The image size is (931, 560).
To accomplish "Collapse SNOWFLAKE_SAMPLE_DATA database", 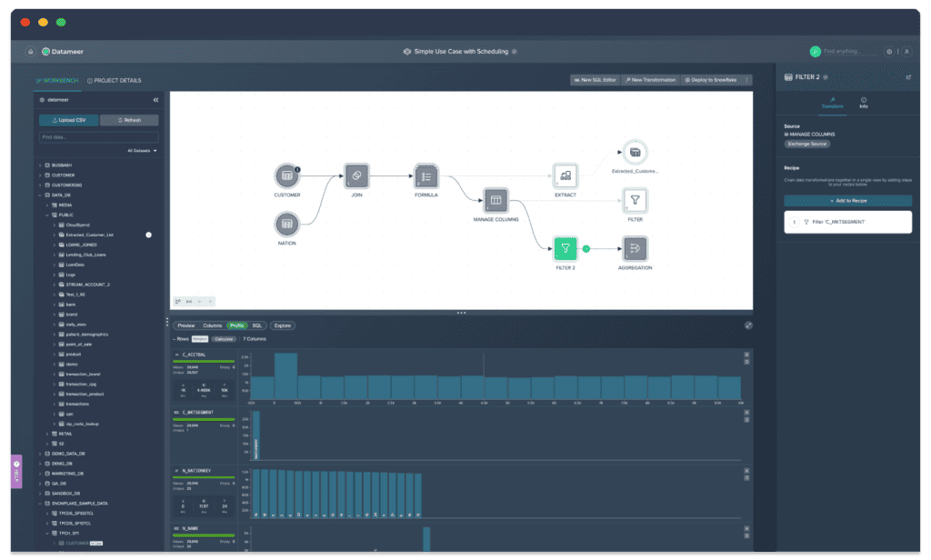I will pyautogui.click(x=40, y=504).
